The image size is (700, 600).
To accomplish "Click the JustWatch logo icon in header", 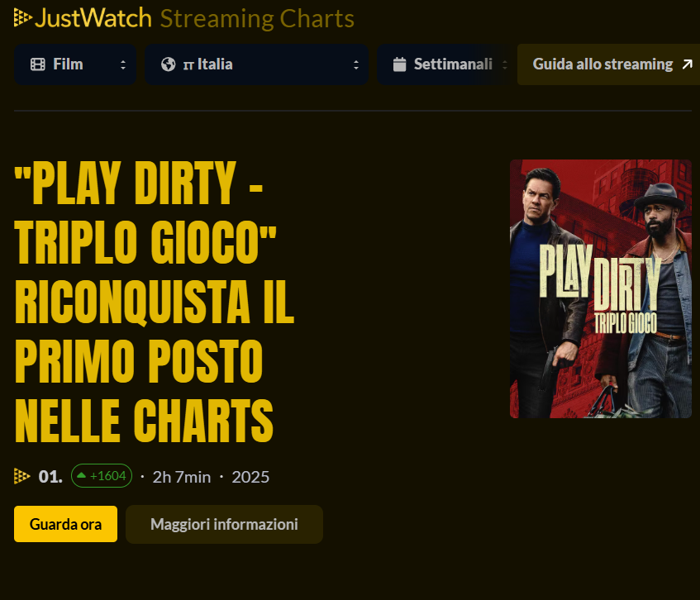I will tap(23, 18).
